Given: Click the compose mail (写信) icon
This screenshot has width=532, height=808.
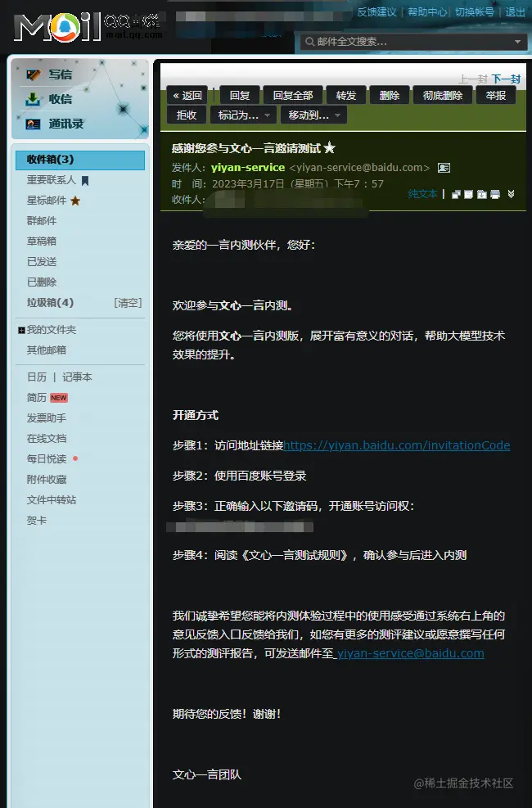Looking at the screenshot, I should coord(34,74).
